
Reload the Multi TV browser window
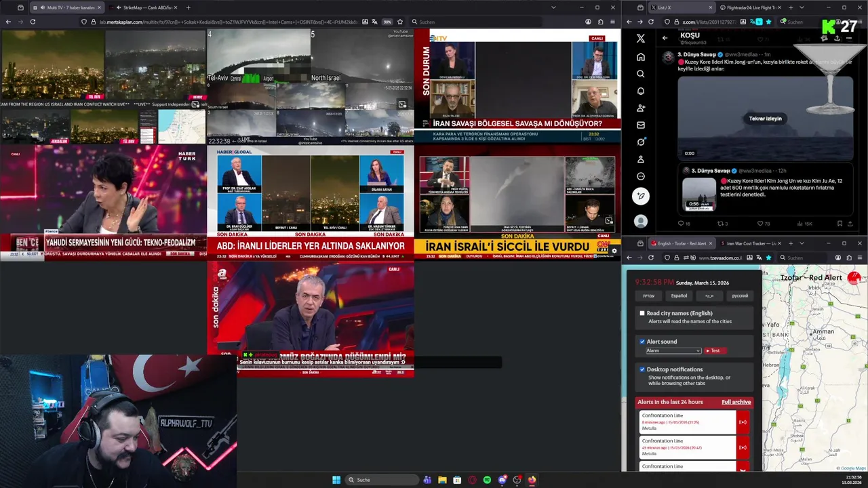coord(33,22)
